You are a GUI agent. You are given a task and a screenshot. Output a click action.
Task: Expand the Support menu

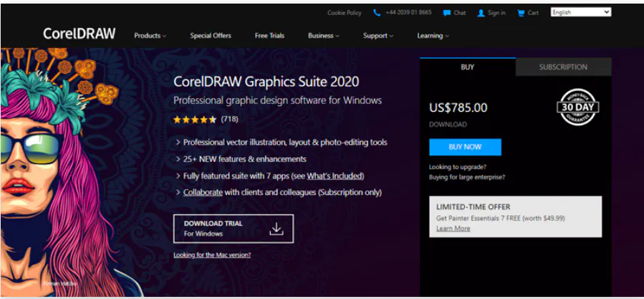click(378, 36)
